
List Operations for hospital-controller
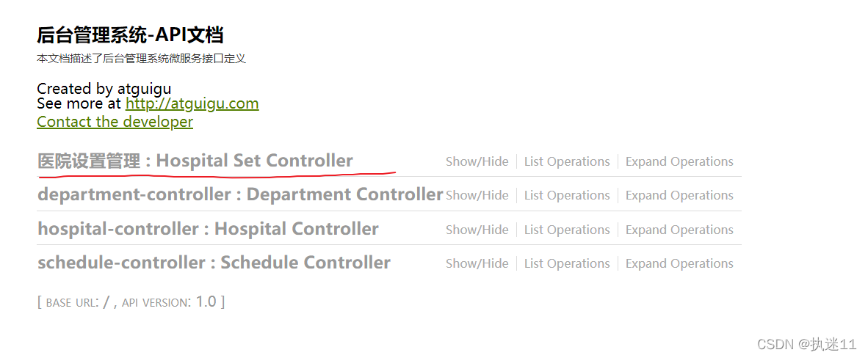567,230
